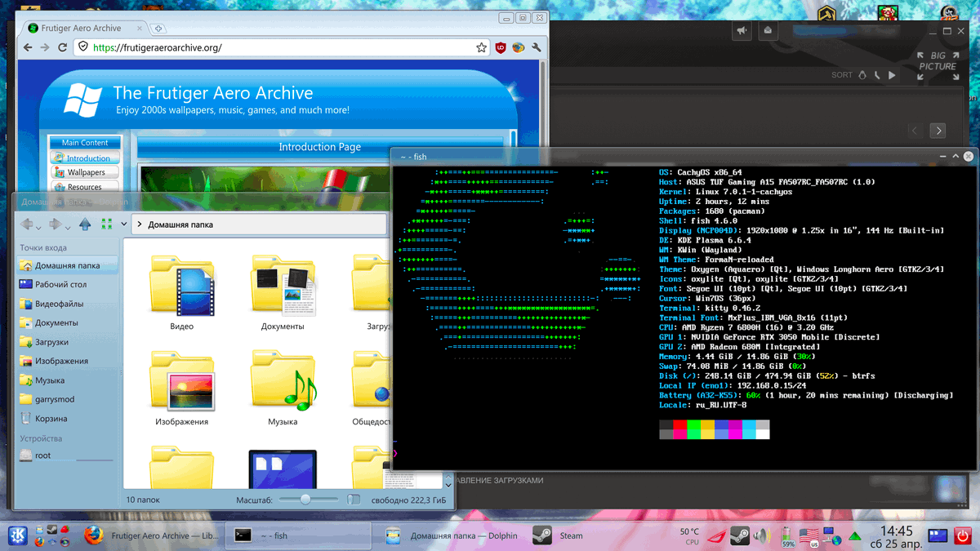
Task: Filter Steam library by Linux penguin icon
Action: 862,75
